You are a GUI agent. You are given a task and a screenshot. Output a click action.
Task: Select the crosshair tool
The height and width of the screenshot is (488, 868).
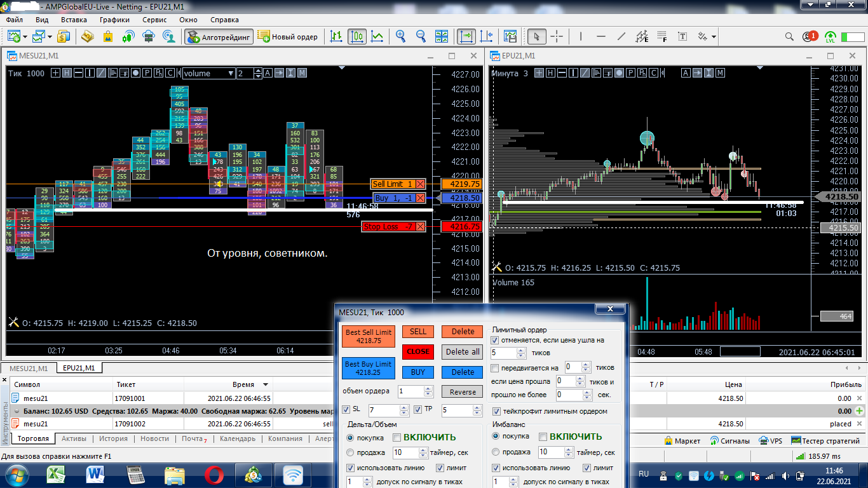pos(557,36)
